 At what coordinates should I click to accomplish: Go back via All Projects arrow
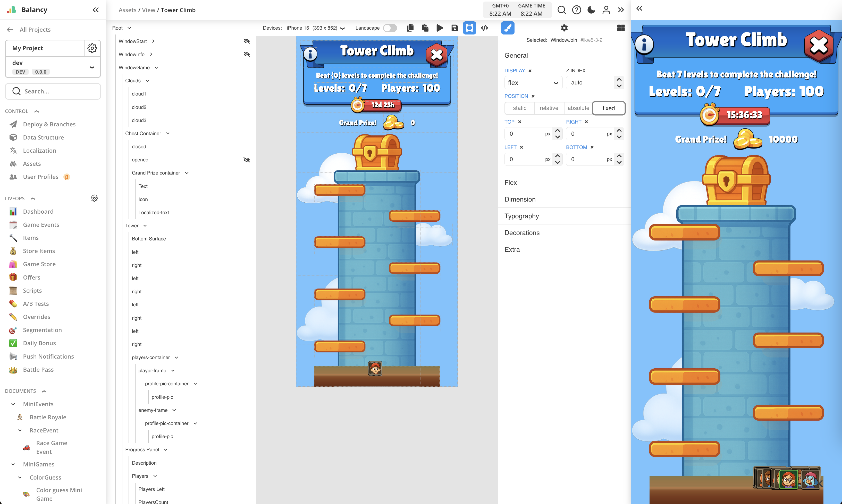10,30
